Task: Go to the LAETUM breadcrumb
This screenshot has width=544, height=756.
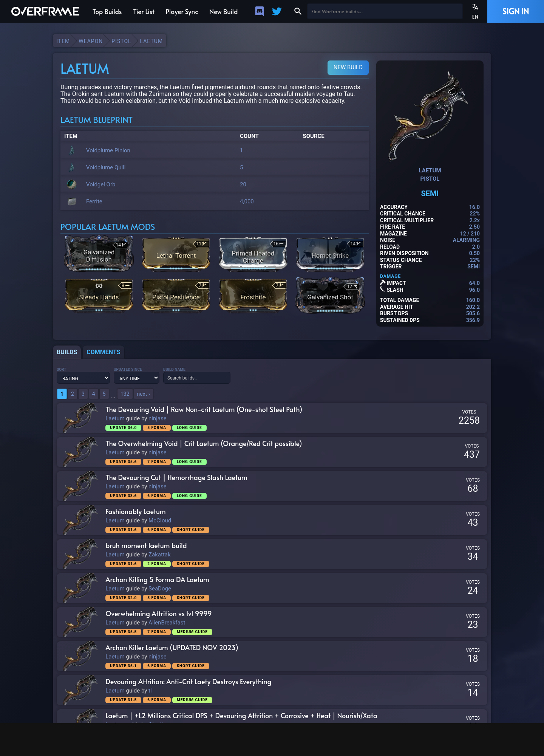Action: 151,41
